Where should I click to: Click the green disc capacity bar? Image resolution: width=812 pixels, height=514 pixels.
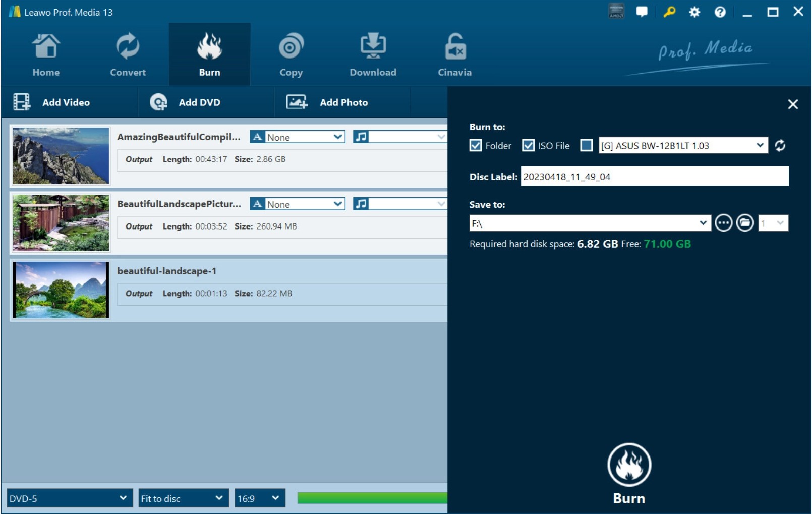[372, 498]
